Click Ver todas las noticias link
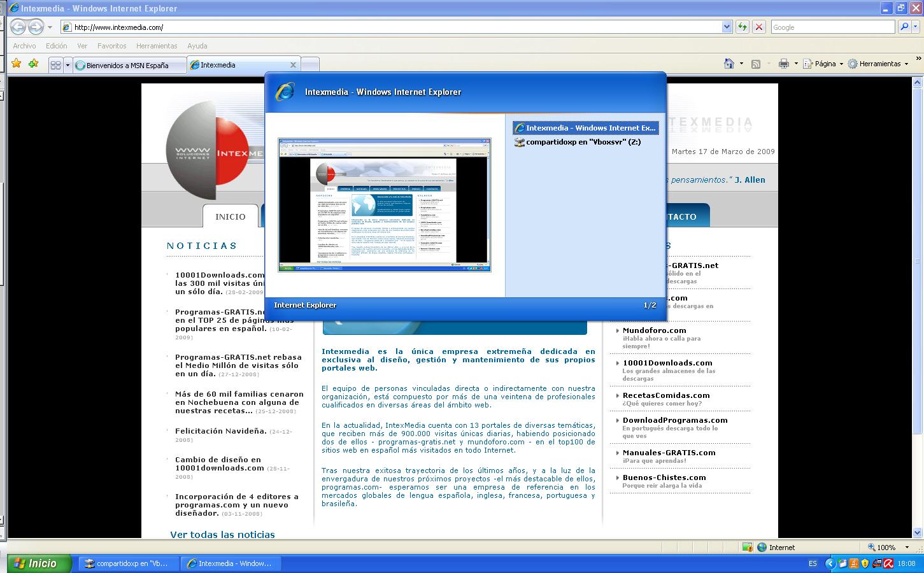924x573 pixels. 222,535
